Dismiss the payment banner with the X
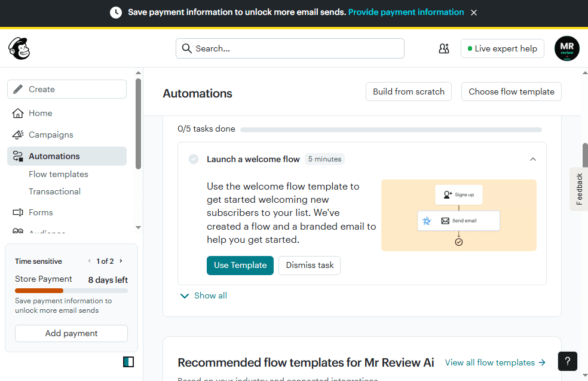 click(x=474, y=13)
